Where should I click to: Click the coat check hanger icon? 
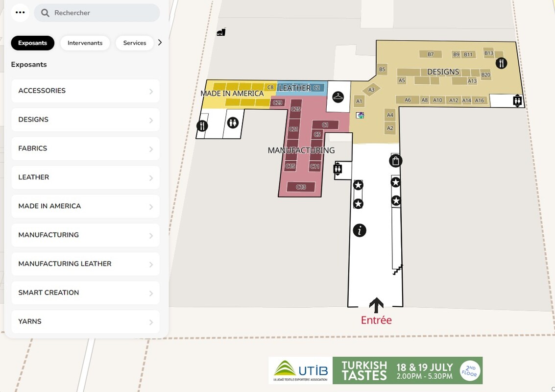338,97
